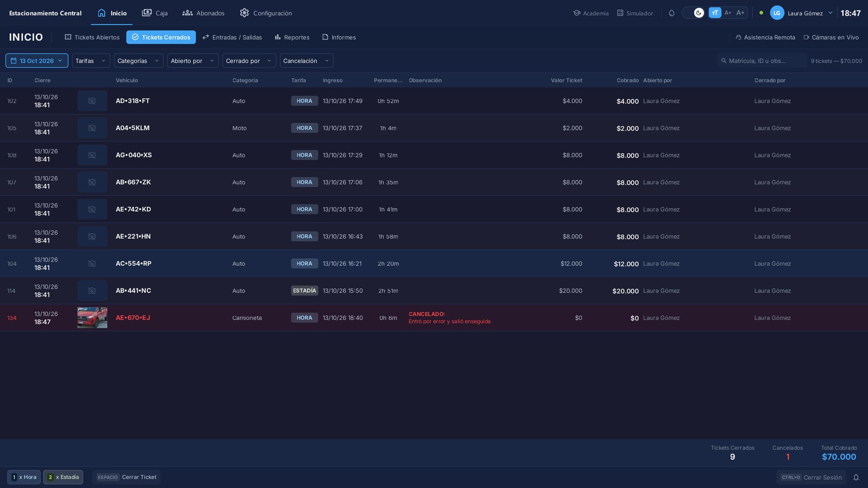This screenshot has width=868, height=488.
Task: Open Cámaras en Vivo
Action: tap(831, 37)
